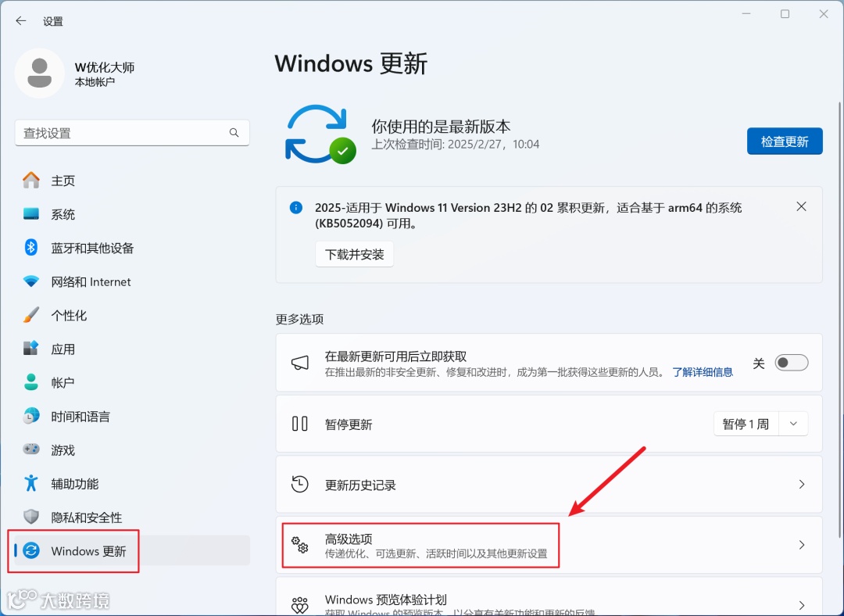Go to 应用 settings

[x=132, y=349]
